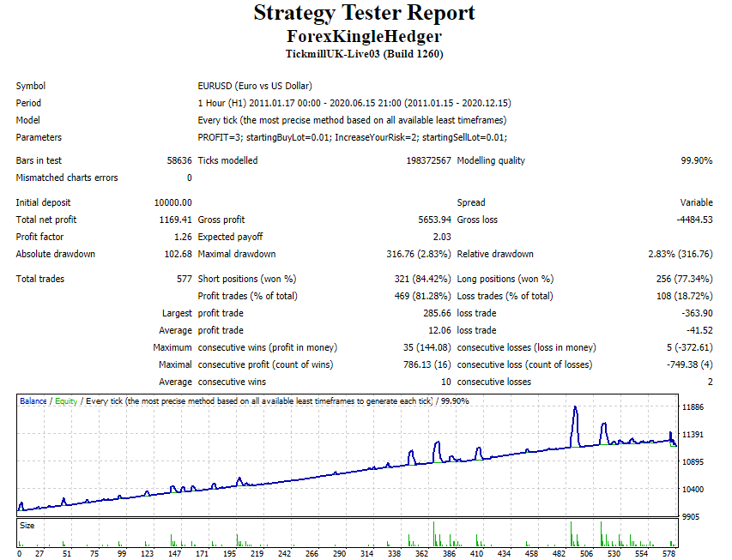The height and width of the screenshot is (560, 732).
Task: Select the Spread value Variable
Action: tap(697, 202)
